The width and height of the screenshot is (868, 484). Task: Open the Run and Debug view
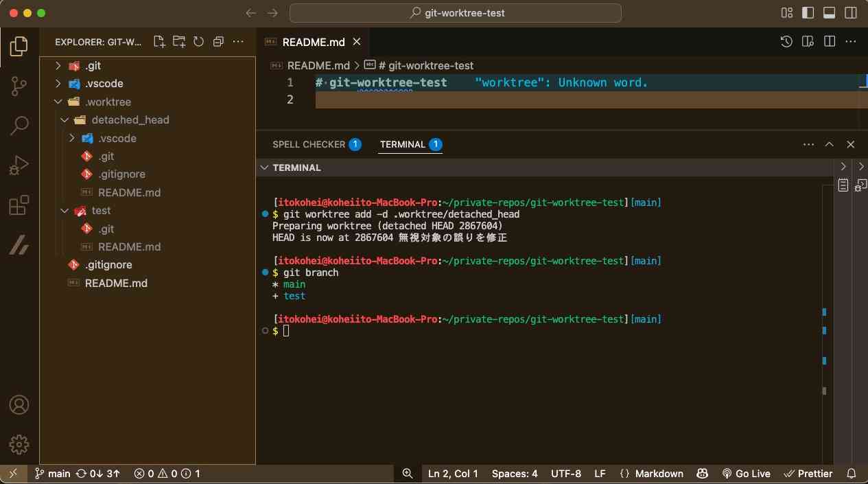pyautogui.click(x=19, y=165)
